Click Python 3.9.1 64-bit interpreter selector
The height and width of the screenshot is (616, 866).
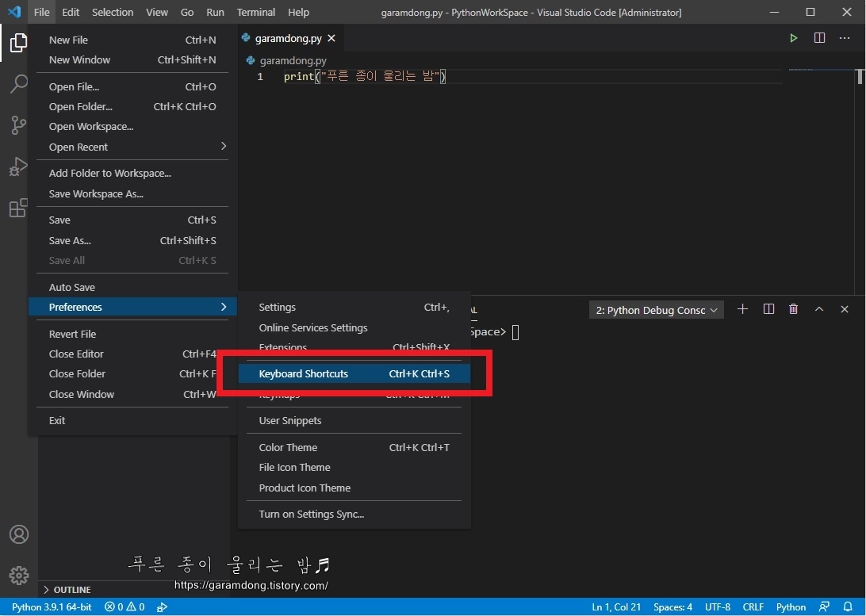tap(52, 607)
